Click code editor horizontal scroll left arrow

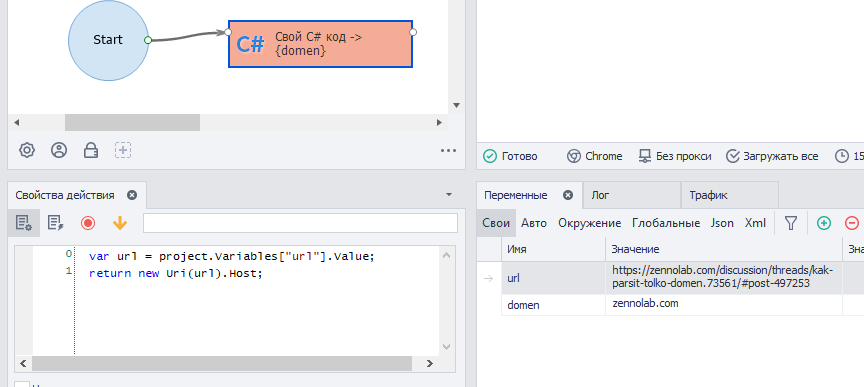pyautogui.click(x=23, y=363)
